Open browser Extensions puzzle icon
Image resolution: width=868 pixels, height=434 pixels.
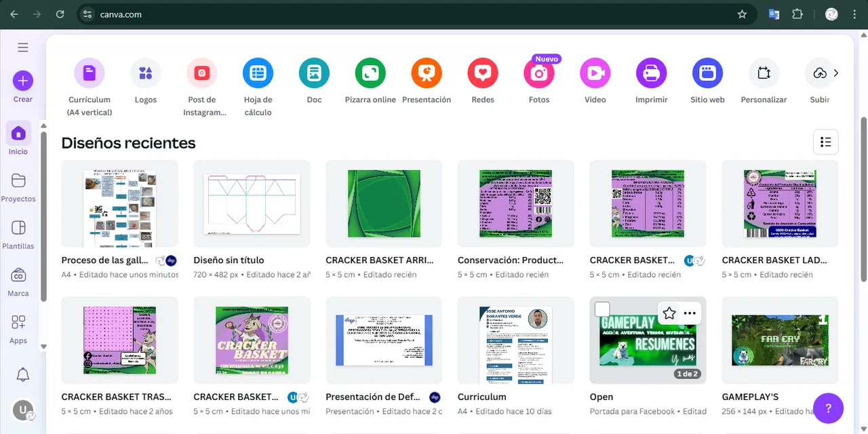coord(797,14)
